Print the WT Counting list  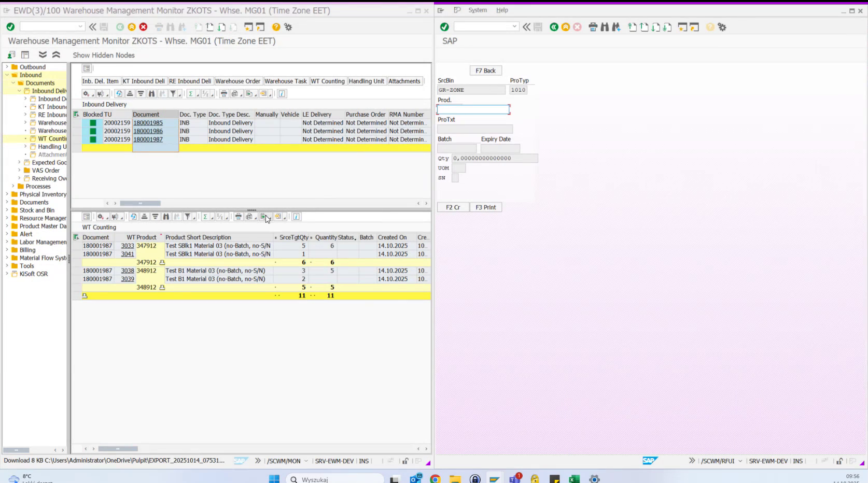[238, 217]
